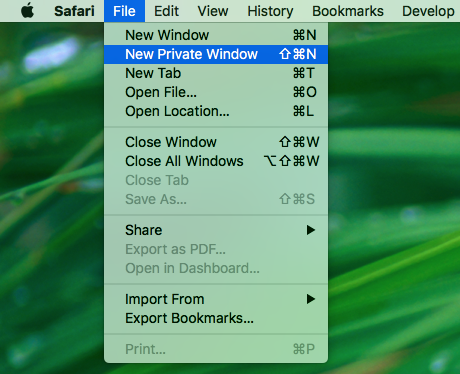The image size is (460, 374).
Task: Choose Open Location… entry
Action: point(216,111)
